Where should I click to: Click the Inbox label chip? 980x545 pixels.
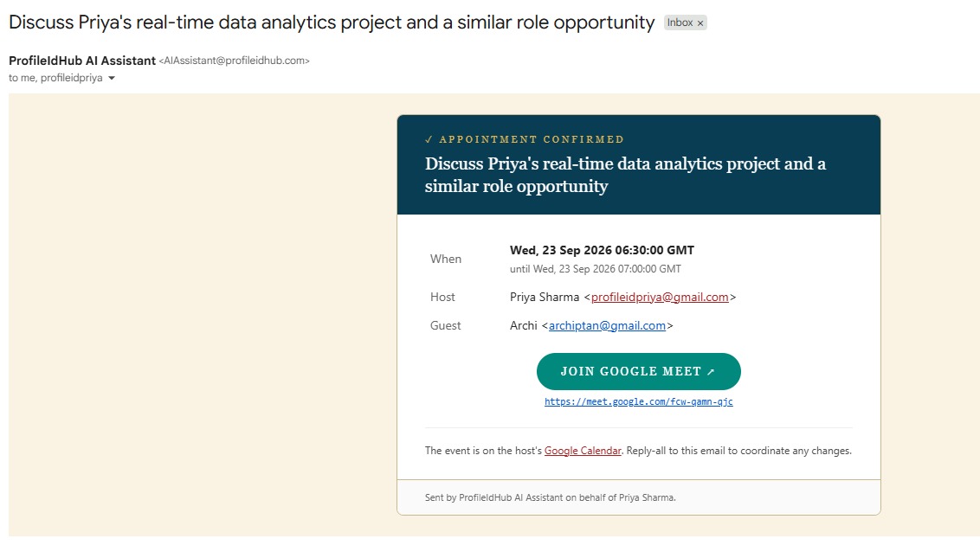pos(685,22)
